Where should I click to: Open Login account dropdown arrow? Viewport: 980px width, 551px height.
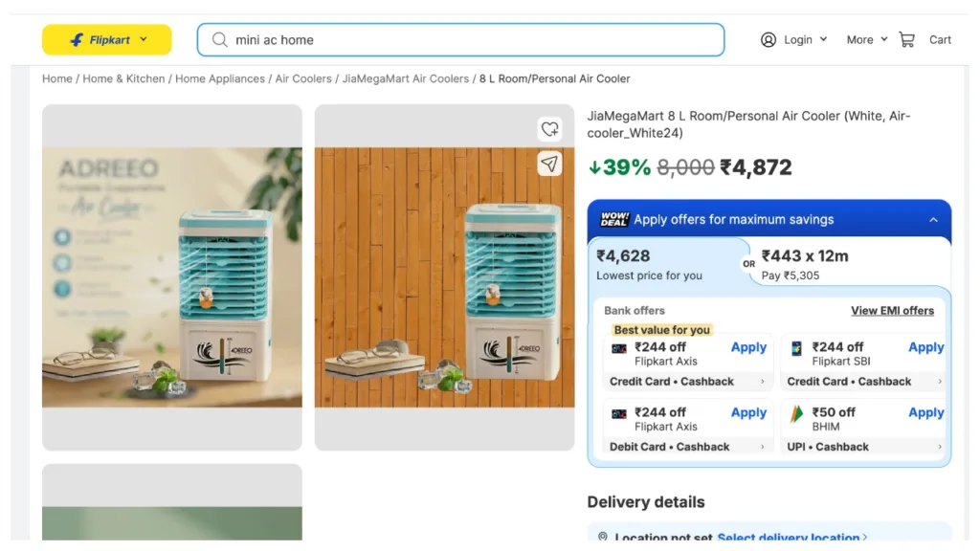(823, 39)
